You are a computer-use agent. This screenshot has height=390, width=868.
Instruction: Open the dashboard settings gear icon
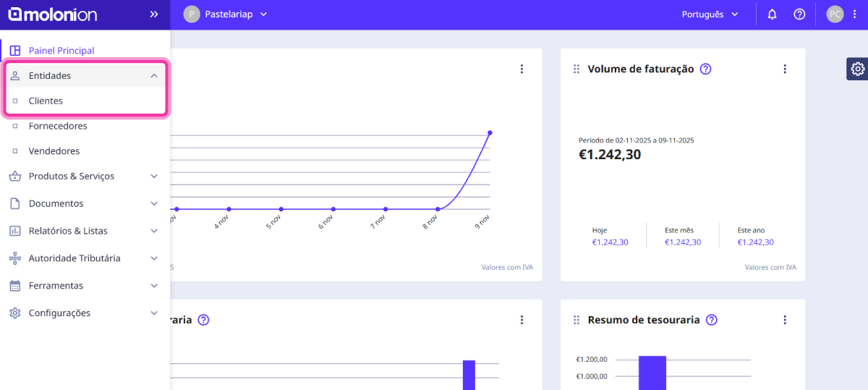tap(857, 69)
